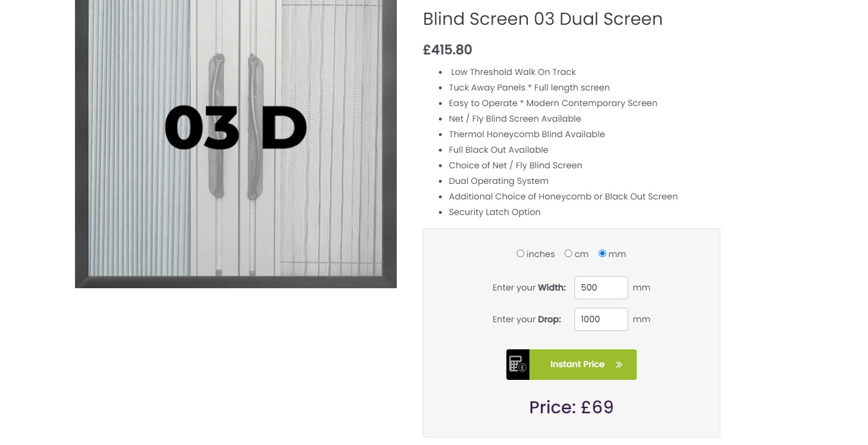This screenshot has height=445, width=868.
Task: Click the Price £69 text
Action: pyautogui.click(x=571, y=407)
